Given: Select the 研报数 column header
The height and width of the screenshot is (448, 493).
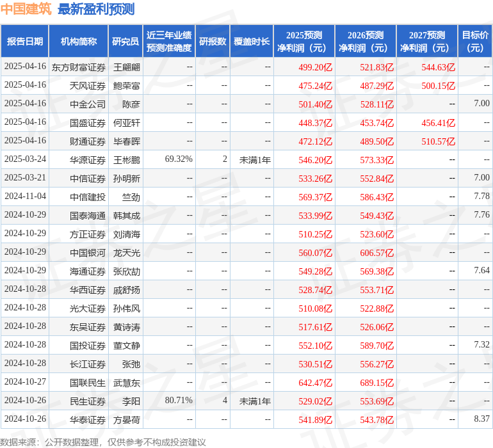Looking at the screenshot, I should tap(213, 42).
